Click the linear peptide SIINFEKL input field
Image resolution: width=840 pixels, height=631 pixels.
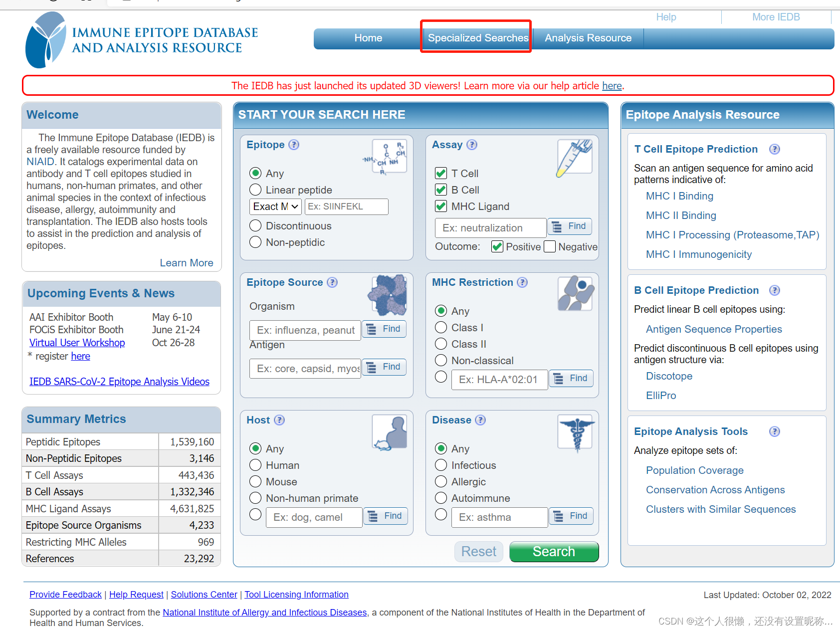(347, 207)
